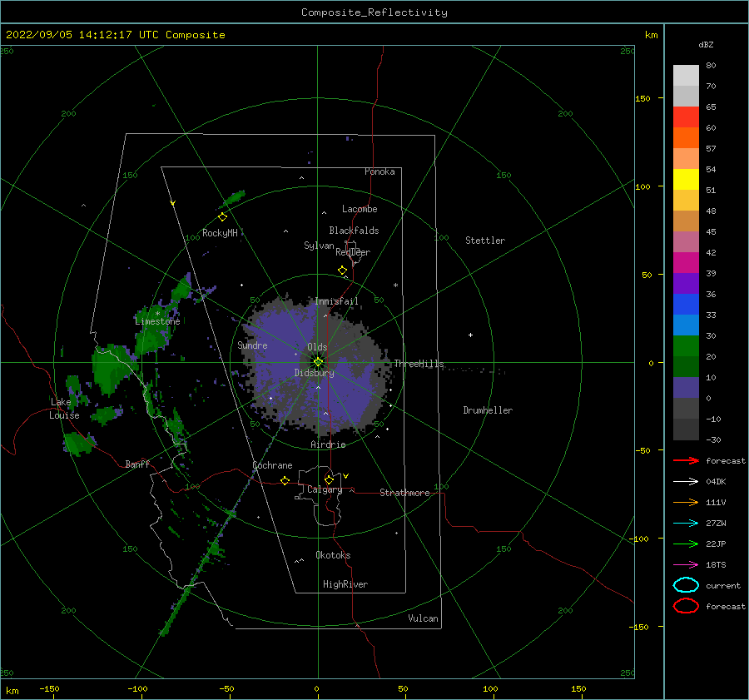The image size is (749, 700).
Task: Click the Okotoks city label
Action: [333, 555]
